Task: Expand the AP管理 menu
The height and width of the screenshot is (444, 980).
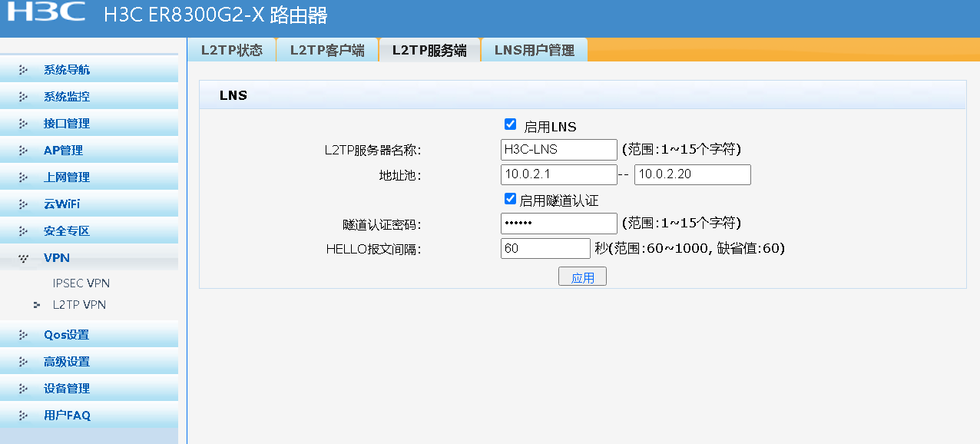Action: pos(89,151)
